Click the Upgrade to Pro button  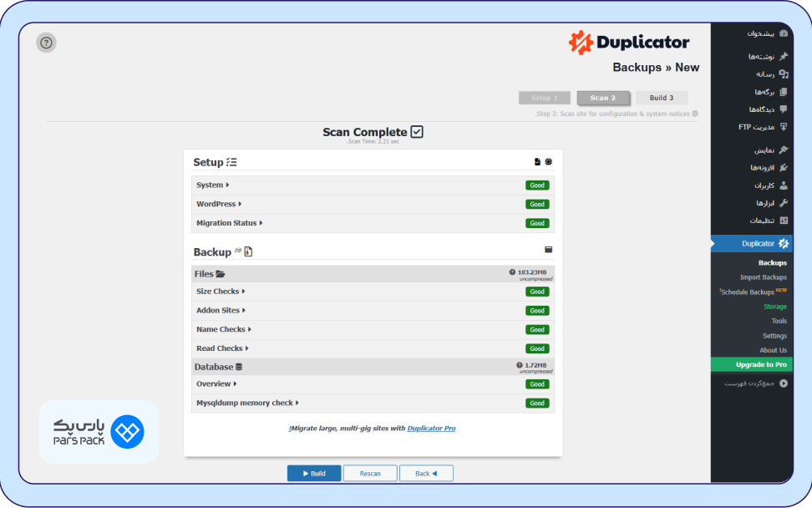[752, 364]
